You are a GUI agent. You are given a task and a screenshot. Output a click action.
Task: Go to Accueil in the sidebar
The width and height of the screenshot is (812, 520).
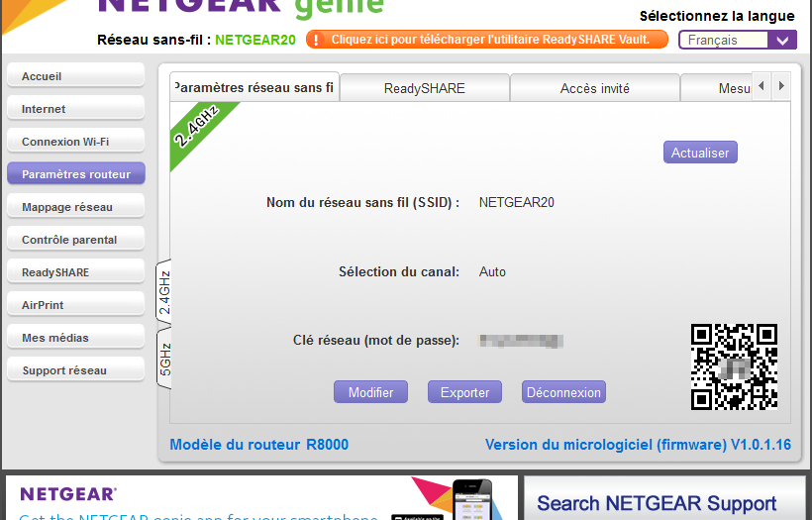(75, 76)
